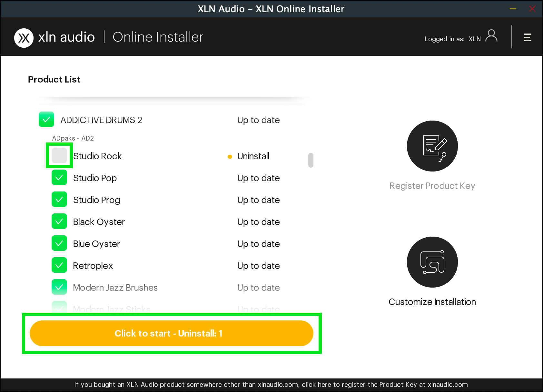The height and width of the screenshot is (392, 543).
Task: Click the Customize Installation label
Action: click(x=432, y=302)
